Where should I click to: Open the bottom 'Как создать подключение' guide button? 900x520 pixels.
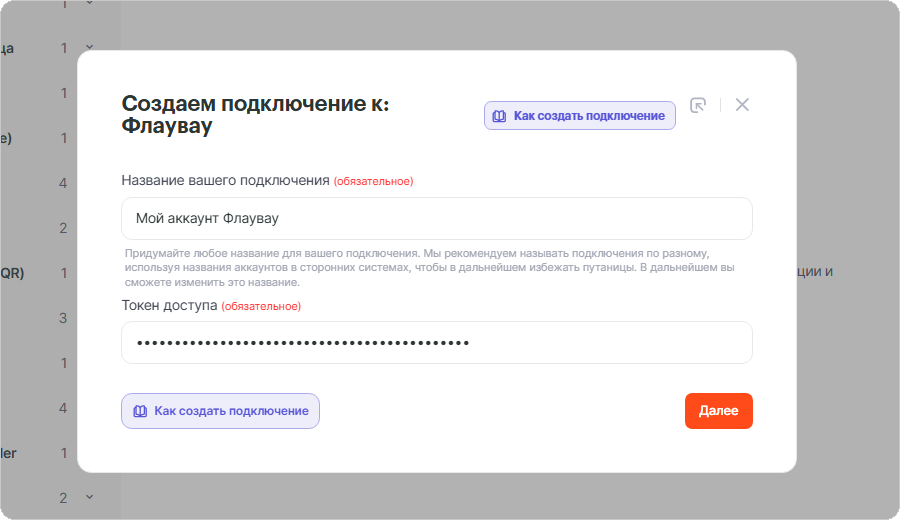(x=220, y=411)
